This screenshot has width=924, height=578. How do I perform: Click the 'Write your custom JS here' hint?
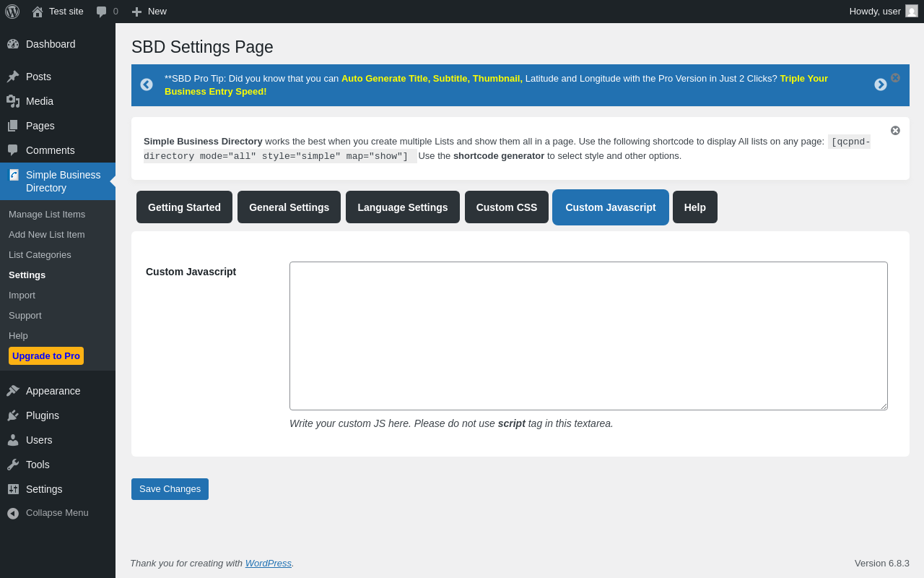tap(451, 423)
